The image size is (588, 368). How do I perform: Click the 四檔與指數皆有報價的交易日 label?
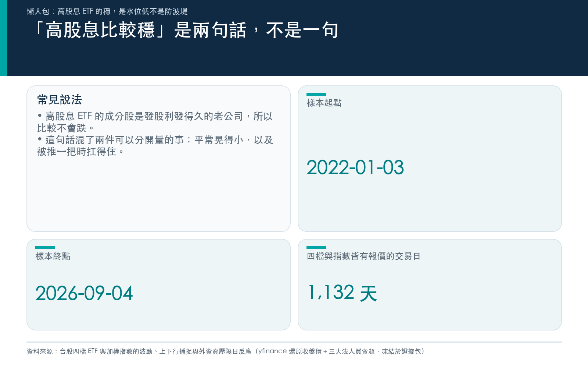click(x=363, y=256)
